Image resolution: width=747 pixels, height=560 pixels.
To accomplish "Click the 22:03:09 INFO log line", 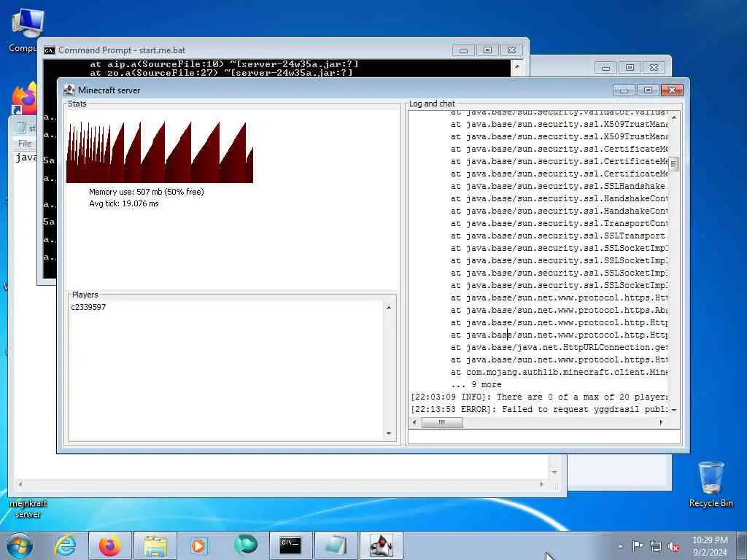I will coord(539,397).
